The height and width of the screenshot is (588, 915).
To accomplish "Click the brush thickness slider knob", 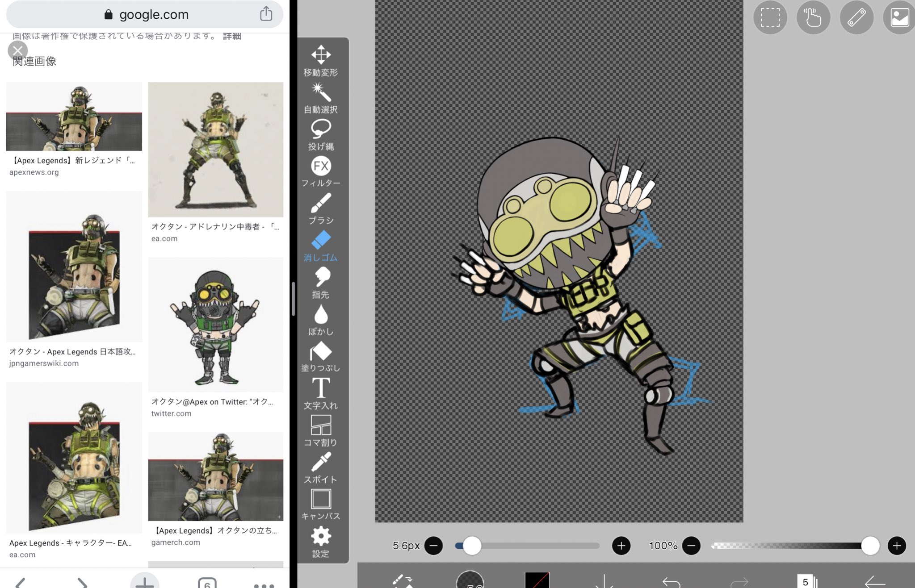I will (472, 546).
